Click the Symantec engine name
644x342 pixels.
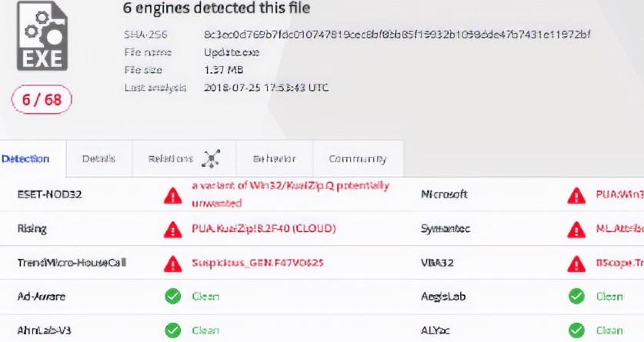[x=445, y=229]
